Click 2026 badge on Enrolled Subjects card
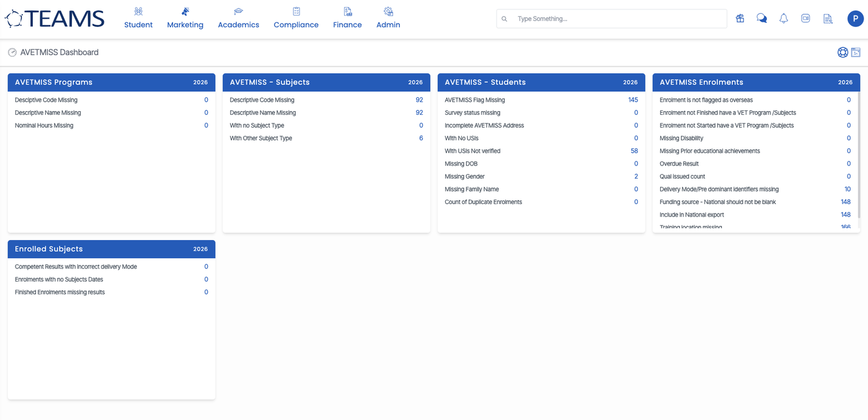This screenshot has width=868, height=420. [x=200, y=249]
